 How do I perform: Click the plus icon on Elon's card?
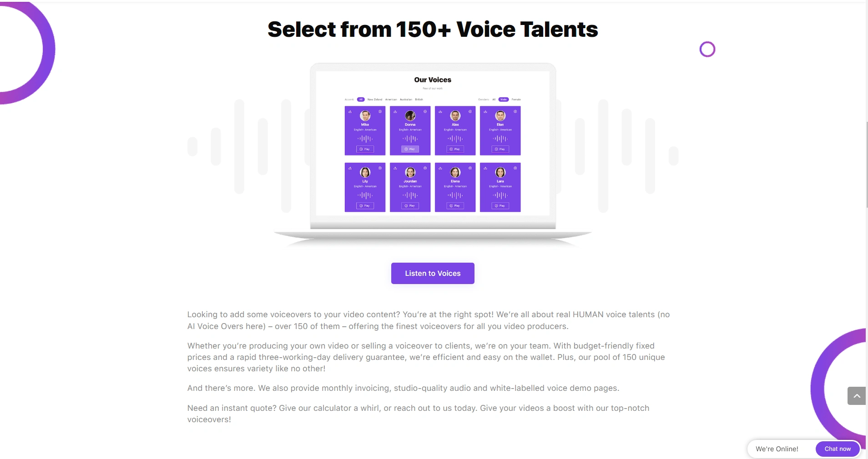pyautogui.click(x=515, y=112)
